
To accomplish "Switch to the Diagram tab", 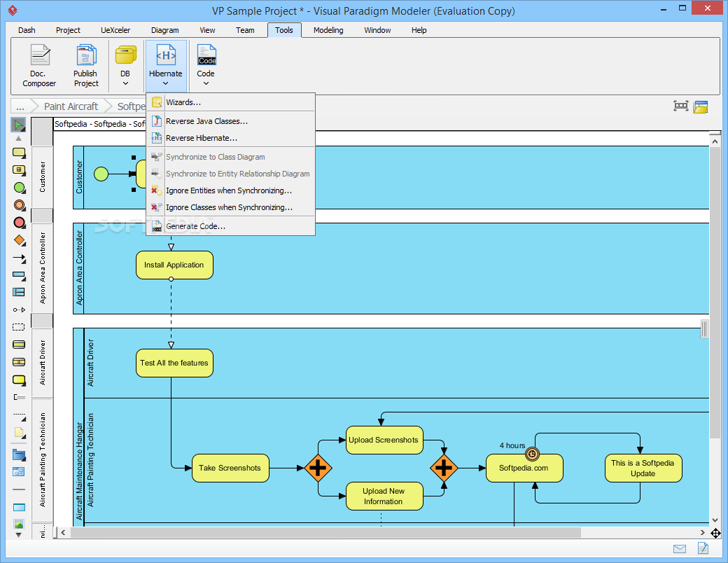I will (164, 30).
